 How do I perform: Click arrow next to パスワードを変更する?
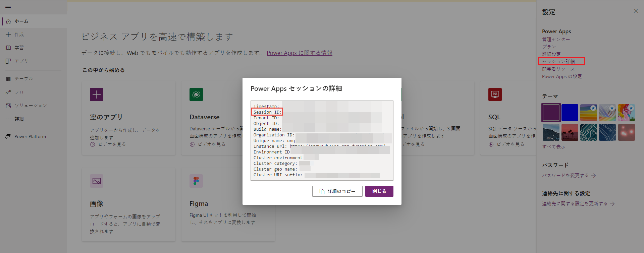593,176
